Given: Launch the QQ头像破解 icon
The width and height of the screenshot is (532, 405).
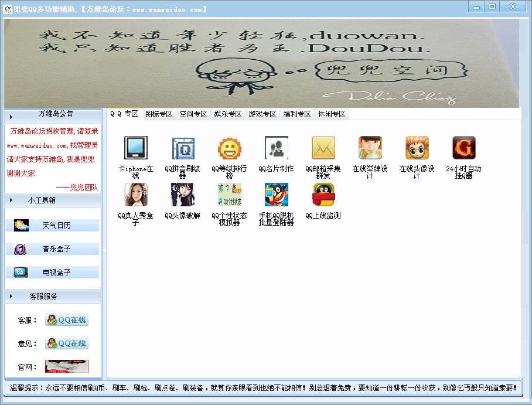Looking at the screenshot, I should (x=182, y=195).
